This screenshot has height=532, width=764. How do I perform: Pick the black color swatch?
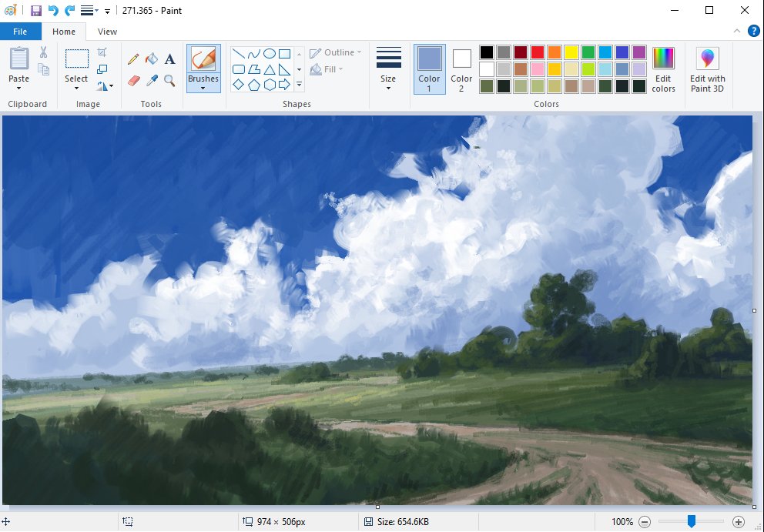(x=487, y=52)
